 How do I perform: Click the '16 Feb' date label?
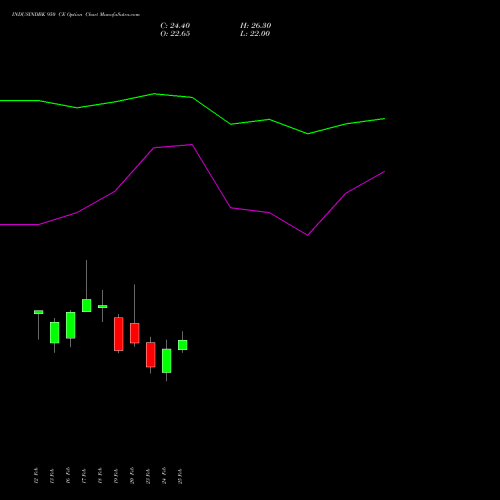pos(68,476)
